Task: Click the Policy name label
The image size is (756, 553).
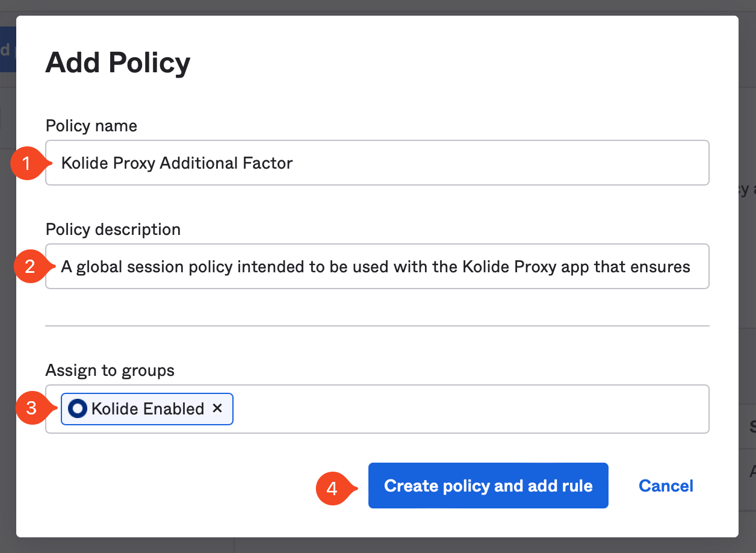Action: 91,126
